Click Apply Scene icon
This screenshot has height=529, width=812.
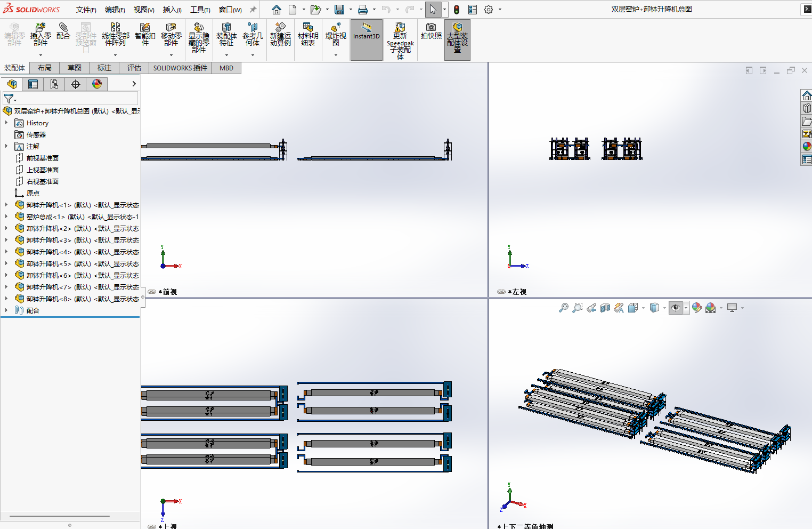(710, 308)
